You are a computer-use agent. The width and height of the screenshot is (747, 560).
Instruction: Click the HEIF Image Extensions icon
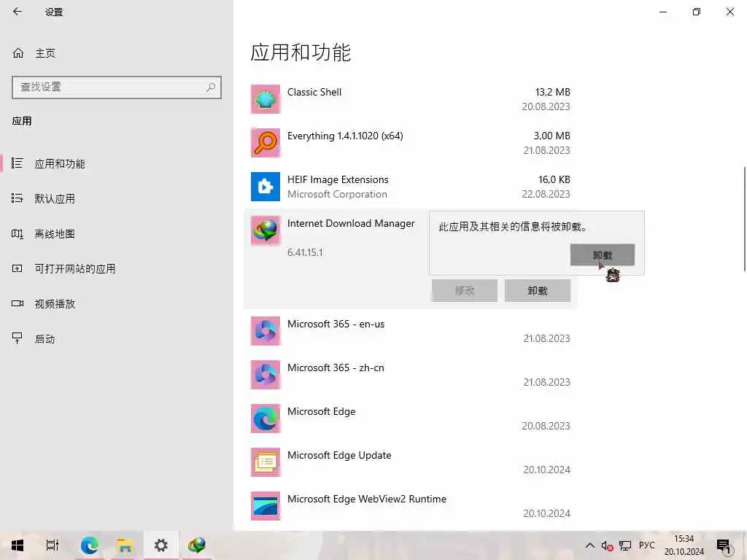(x=266, y=187)
